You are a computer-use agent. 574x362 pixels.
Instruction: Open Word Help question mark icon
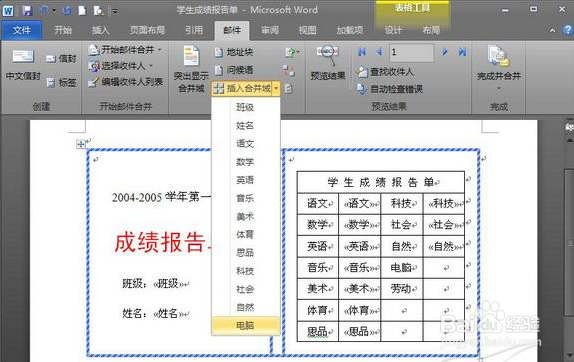pyautogui.click(x=568, y=30)
